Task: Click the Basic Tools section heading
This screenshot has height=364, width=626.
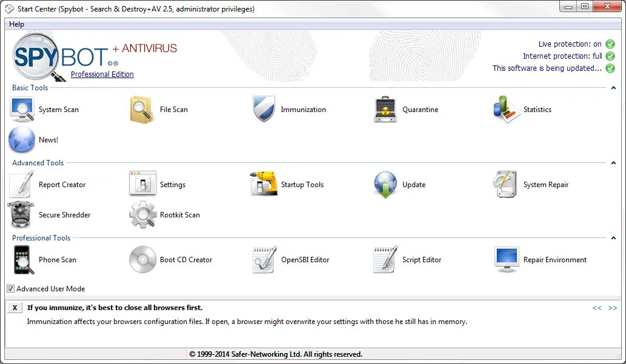Action: click(x=30, y=88)
